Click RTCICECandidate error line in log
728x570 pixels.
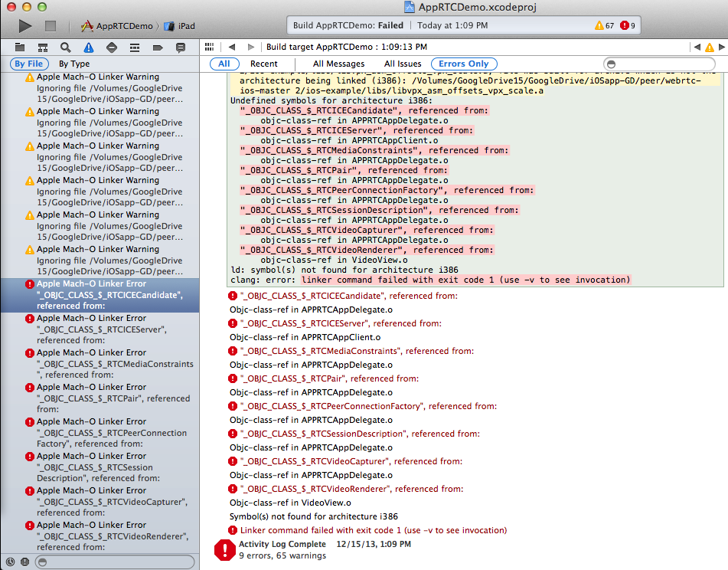(343, 296)
